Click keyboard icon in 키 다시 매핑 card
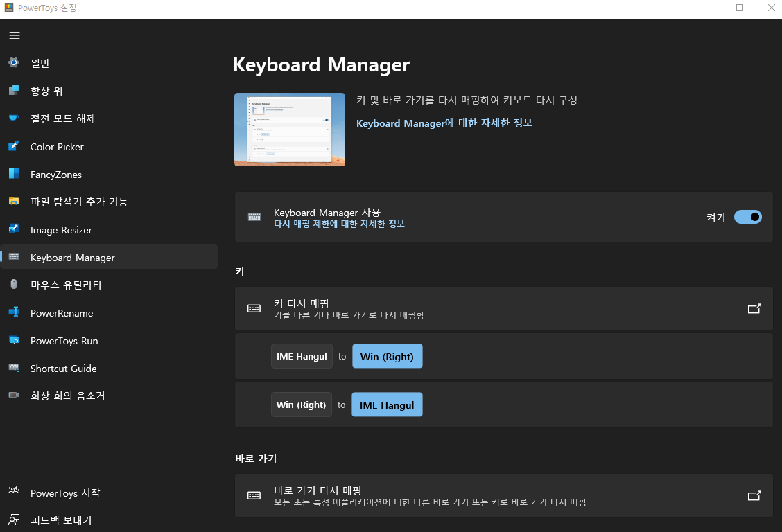Viewport: 782px width, 532px height. [x=254, y=309]
